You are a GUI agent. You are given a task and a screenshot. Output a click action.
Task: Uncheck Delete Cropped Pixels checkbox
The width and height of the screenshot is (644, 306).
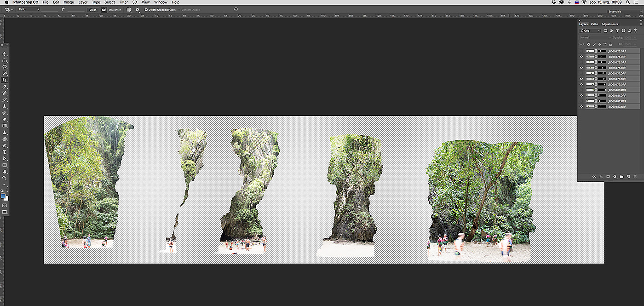pyautogui.click(x=146, y=10)
